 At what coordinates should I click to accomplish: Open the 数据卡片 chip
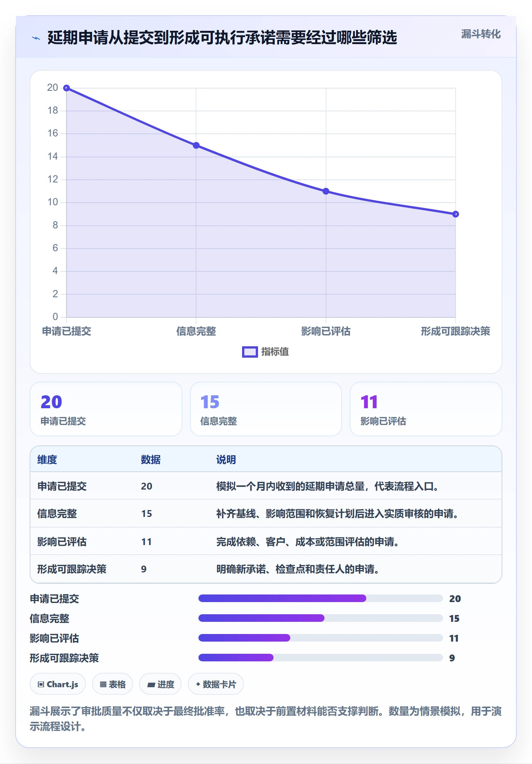click(216, 684)
